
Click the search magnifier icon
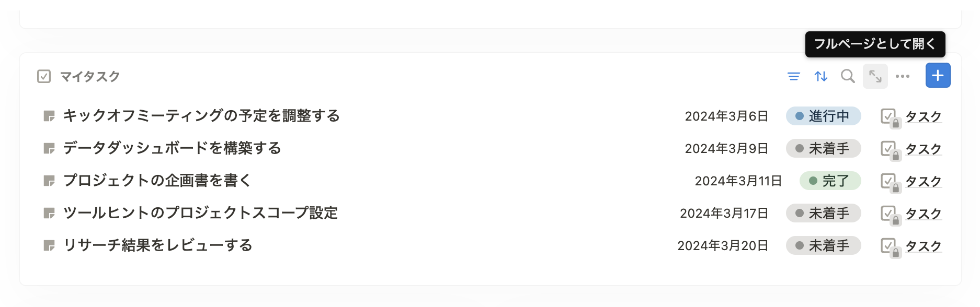tap(848, 76)
